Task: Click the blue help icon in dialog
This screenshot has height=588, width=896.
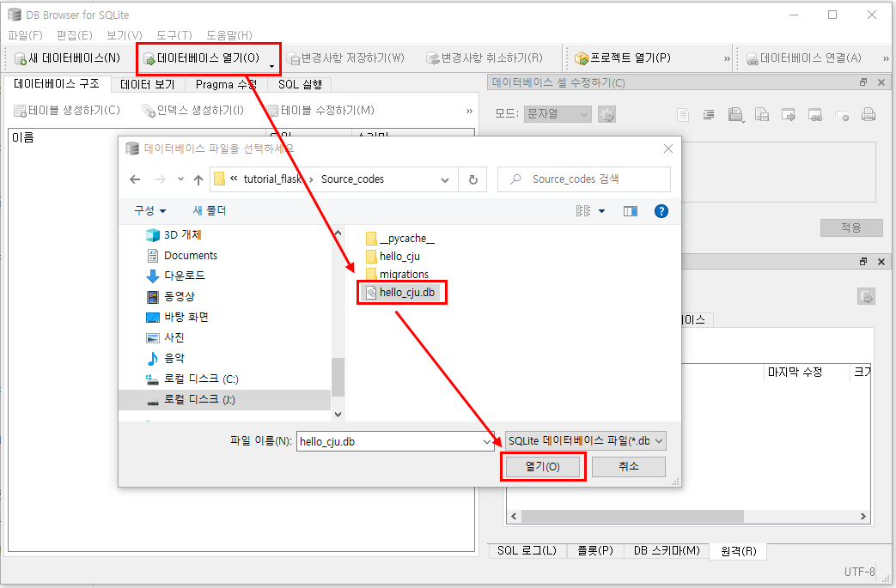Action: [661, 211]
